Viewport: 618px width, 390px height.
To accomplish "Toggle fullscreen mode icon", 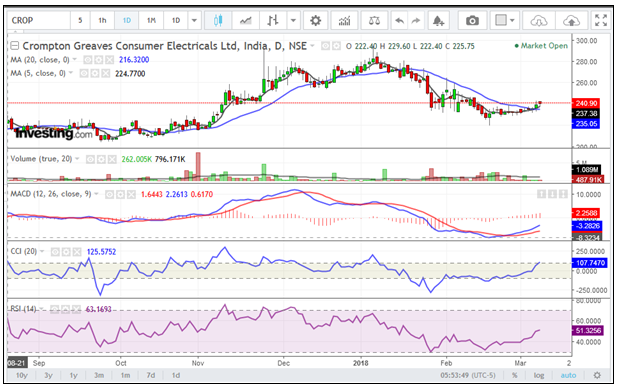I will [x=601, y=20].
